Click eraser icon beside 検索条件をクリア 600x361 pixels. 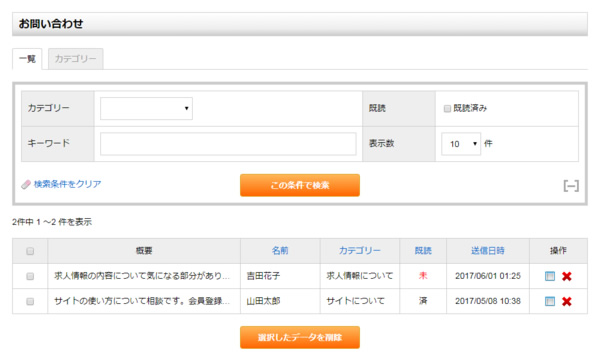tap(26, 185)
